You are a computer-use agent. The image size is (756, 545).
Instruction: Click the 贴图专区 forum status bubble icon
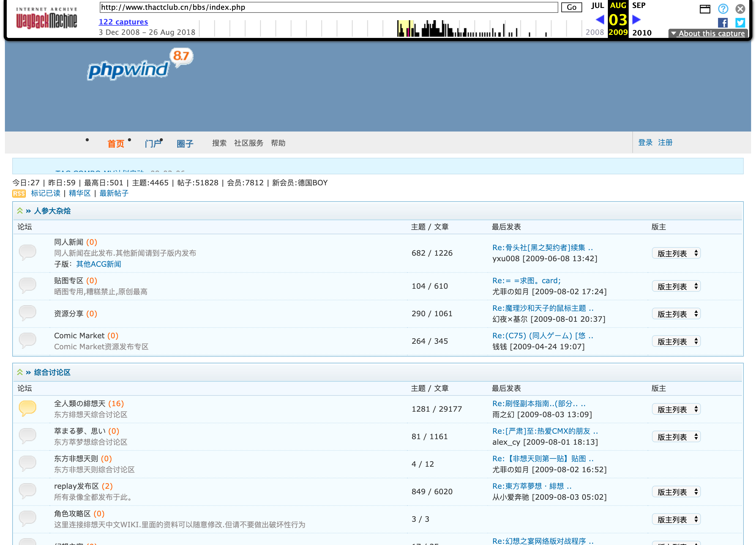27,285
